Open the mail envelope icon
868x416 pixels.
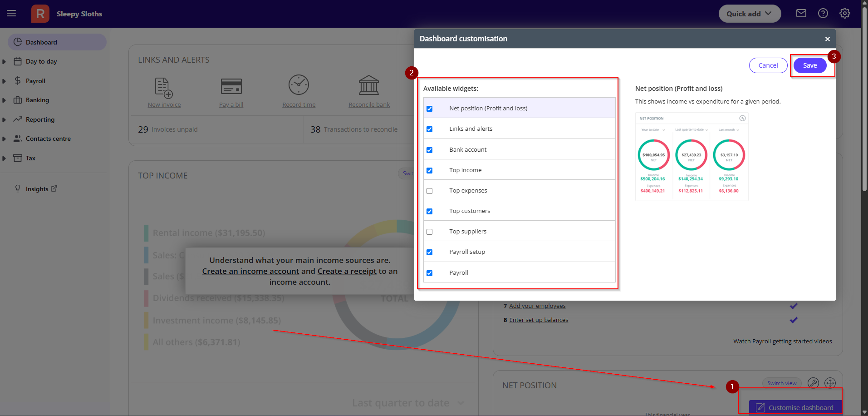pos(801,14)
